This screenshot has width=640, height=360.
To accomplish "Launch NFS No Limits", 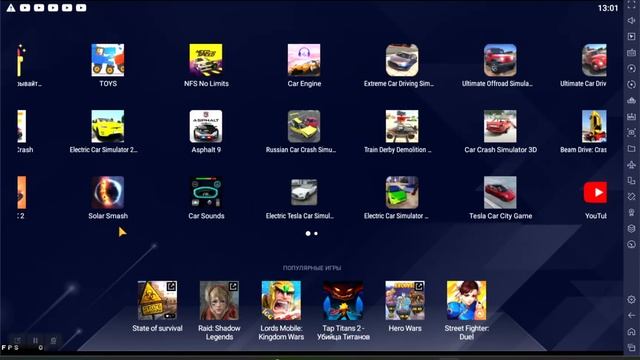I will (206, 60).
